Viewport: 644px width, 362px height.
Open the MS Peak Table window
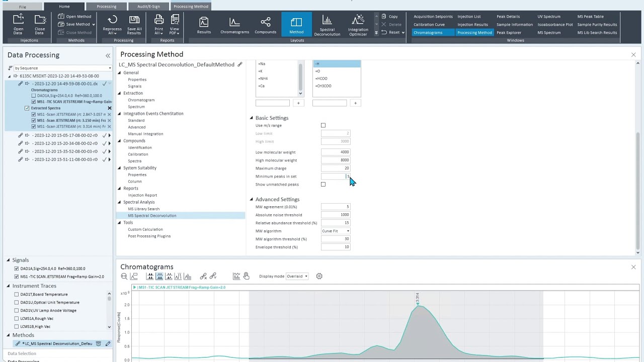tap(590, 16)
